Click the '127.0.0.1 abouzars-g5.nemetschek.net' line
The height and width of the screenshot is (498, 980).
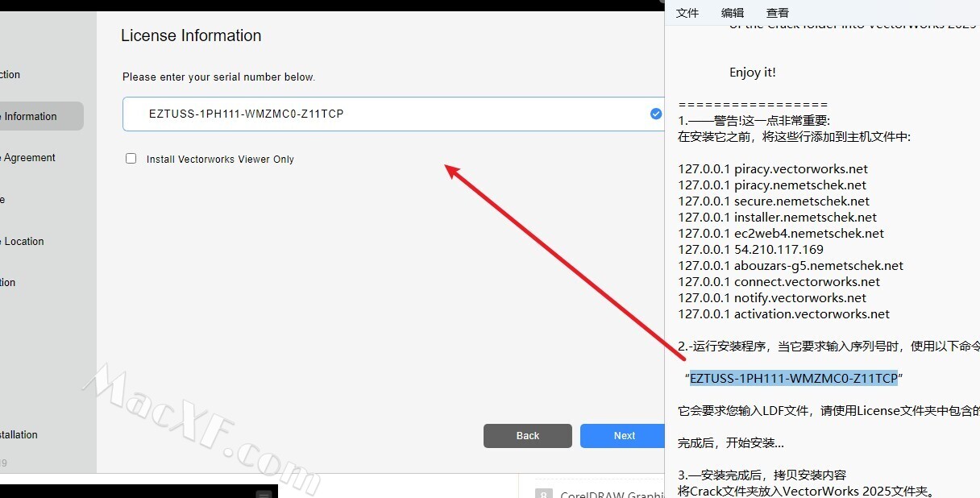pos(791,266)
